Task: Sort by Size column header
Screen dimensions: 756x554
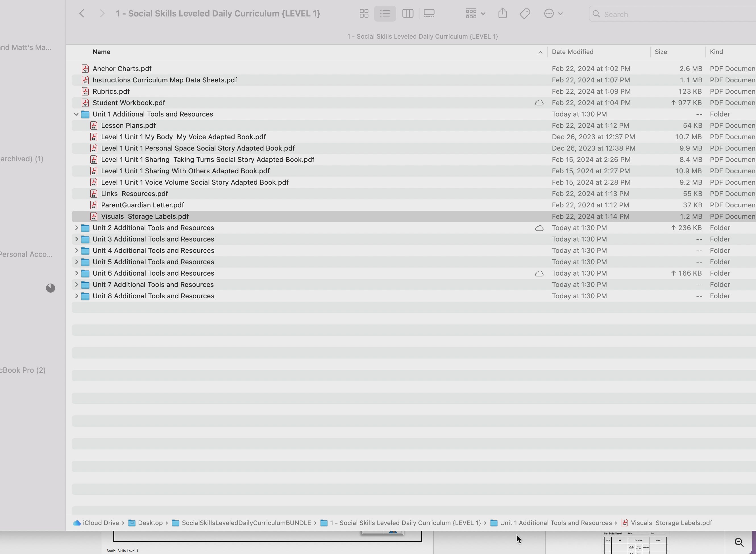Action: [661, 52]
